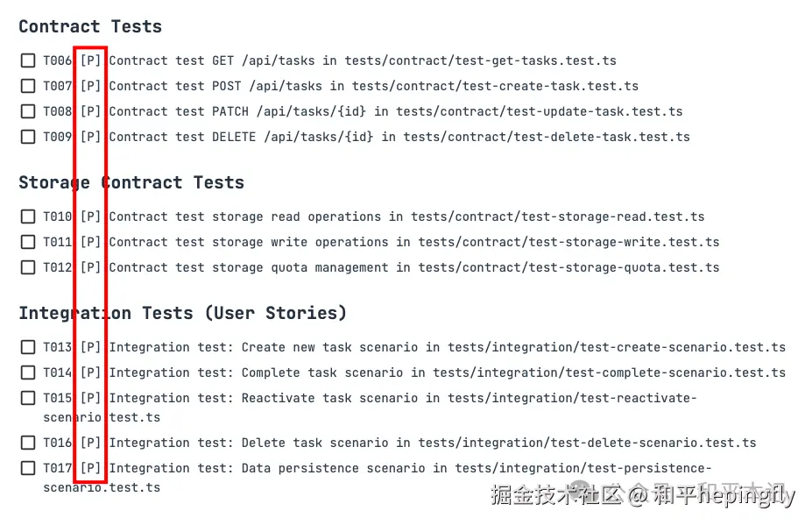
Task: Toggle the T017 data persistence checkbox
Action: [x=28, y=468]
